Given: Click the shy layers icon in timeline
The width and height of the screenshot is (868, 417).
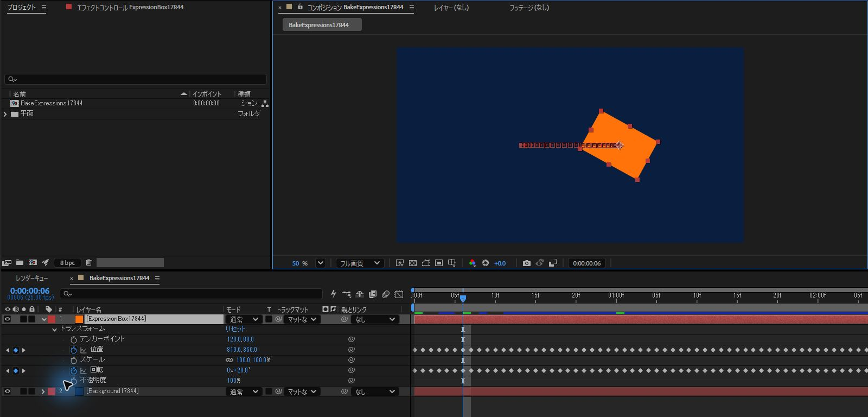Looking at the screenshot, I should [360, 294].
